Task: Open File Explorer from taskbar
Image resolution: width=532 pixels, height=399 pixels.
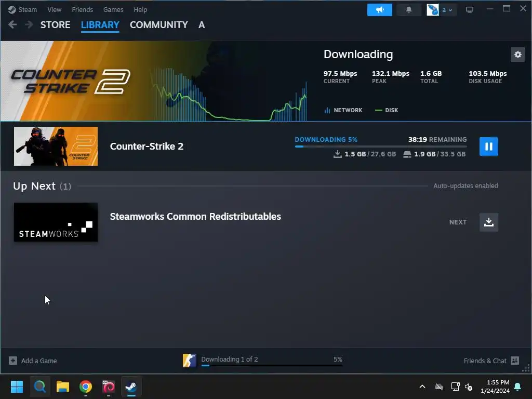Action: (x=63, y=387)
